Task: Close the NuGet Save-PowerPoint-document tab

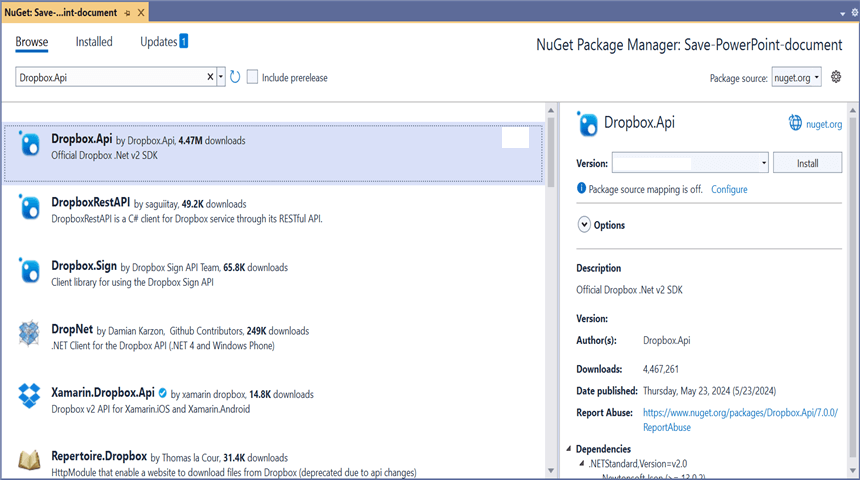Action: pyautogui.click(x=141, y=12)
